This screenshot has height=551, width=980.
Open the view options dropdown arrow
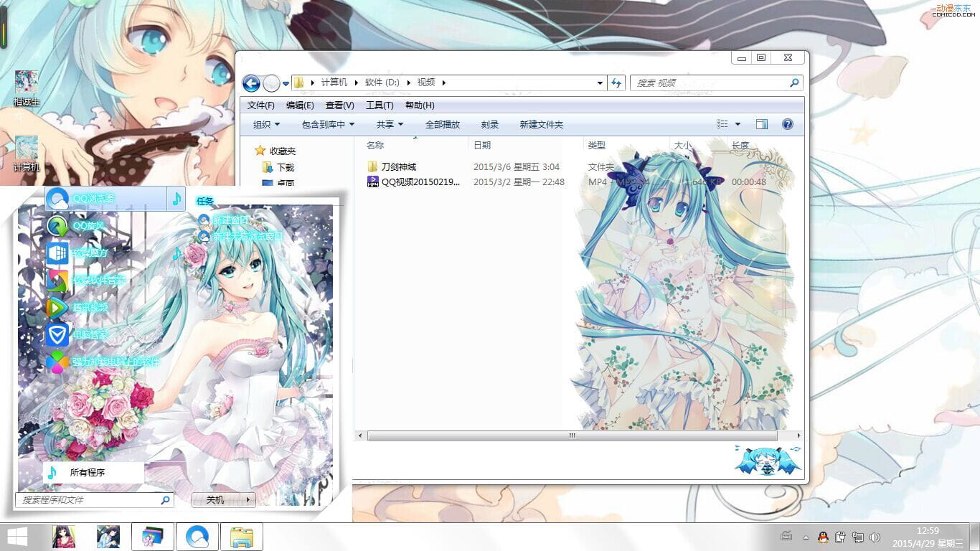[738, 125]
